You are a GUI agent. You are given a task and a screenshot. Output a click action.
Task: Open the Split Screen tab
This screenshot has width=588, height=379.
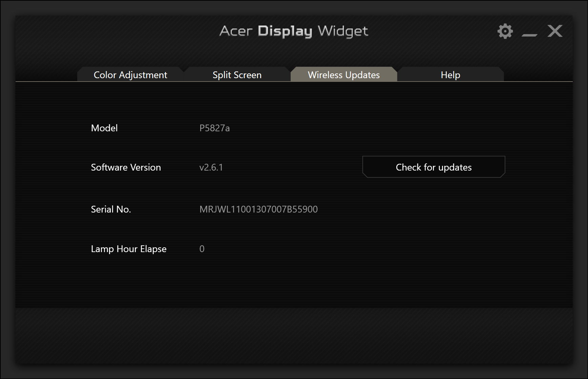click(237, 74)
